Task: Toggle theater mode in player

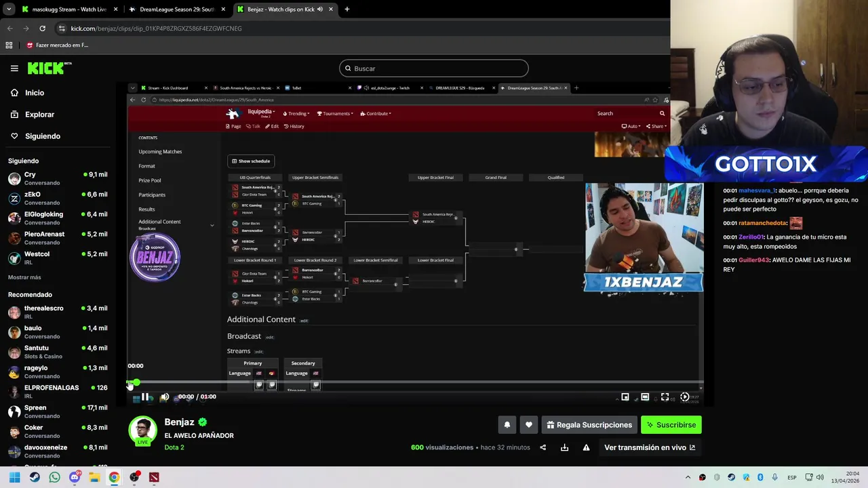Action: click(x=645, y=397)
